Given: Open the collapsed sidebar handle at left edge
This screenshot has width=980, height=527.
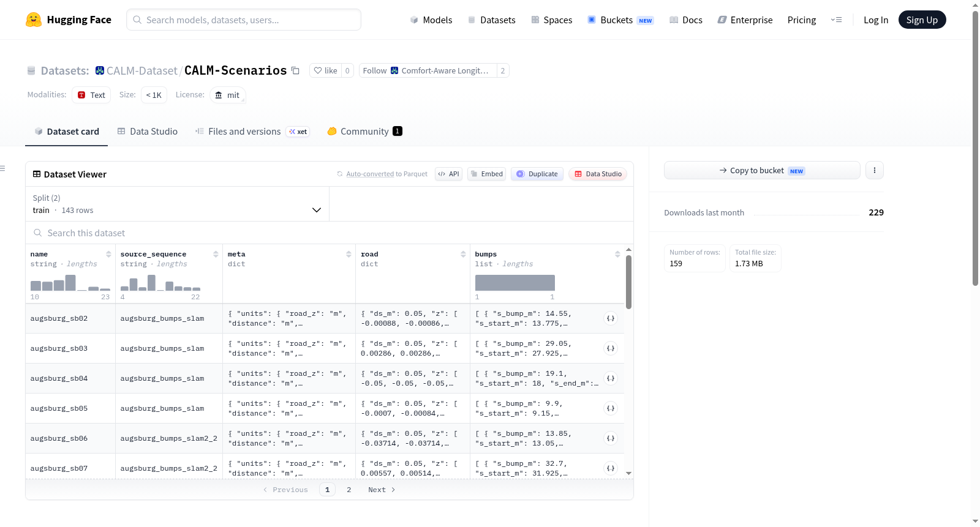Looking at the screenshot, I should [2, 168].
